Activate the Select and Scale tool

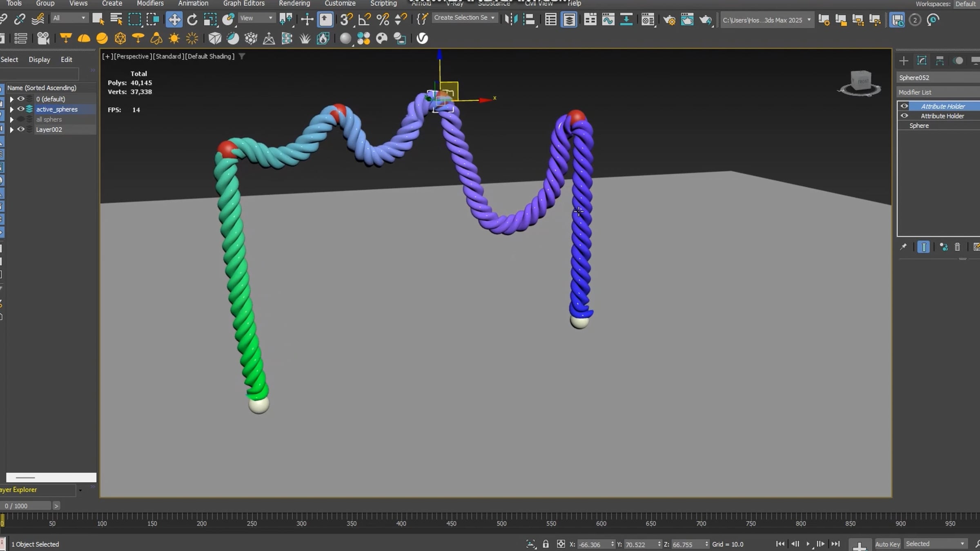click(x=210, y=19)
